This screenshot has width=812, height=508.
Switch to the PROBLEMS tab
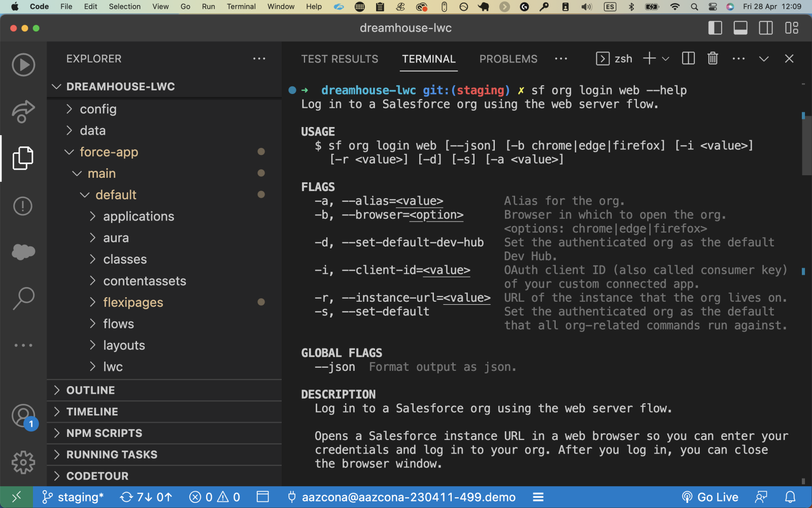(508, 59)
